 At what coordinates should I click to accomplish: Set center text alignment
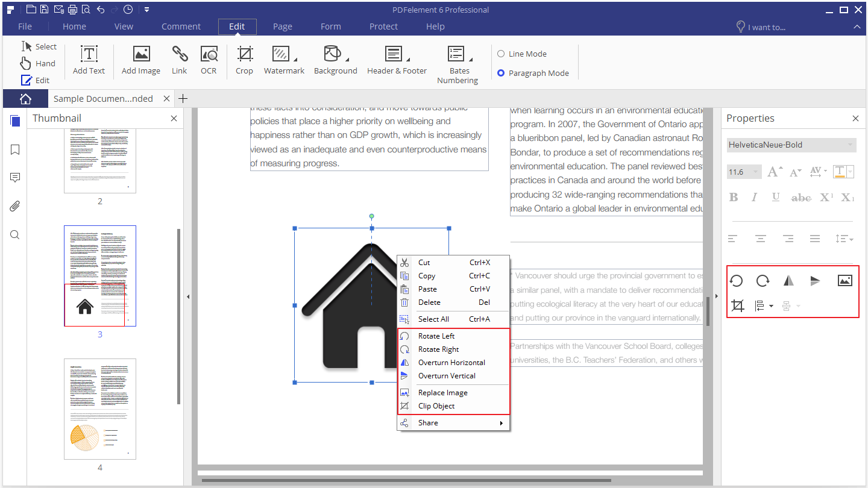coord(761,239)
